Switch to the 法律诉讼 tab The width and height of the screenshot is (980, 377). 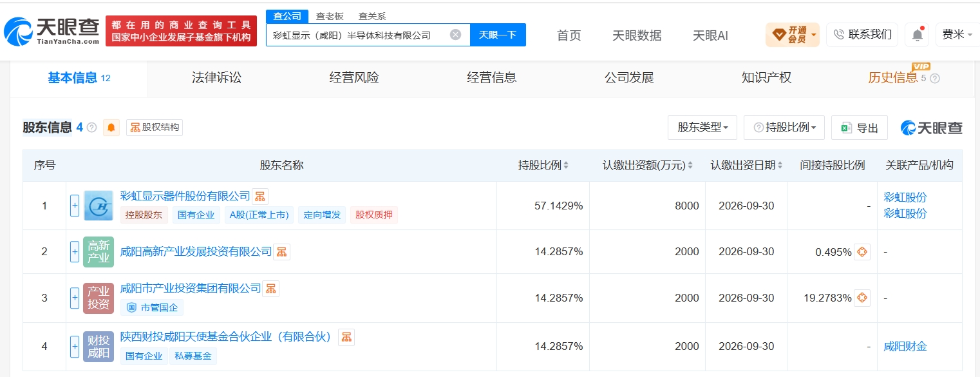[216, 79]
